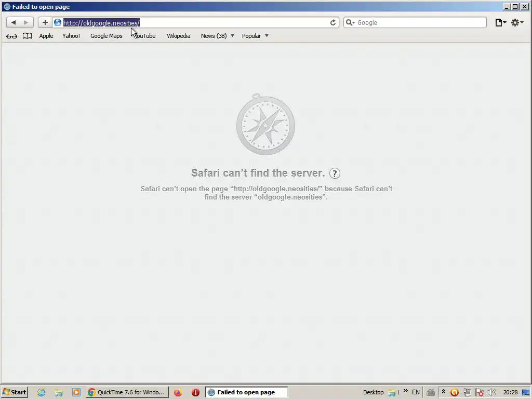This screenshot has width=532, height=399.
Task: Click the 20:28 clock
Action: [511, 392]
